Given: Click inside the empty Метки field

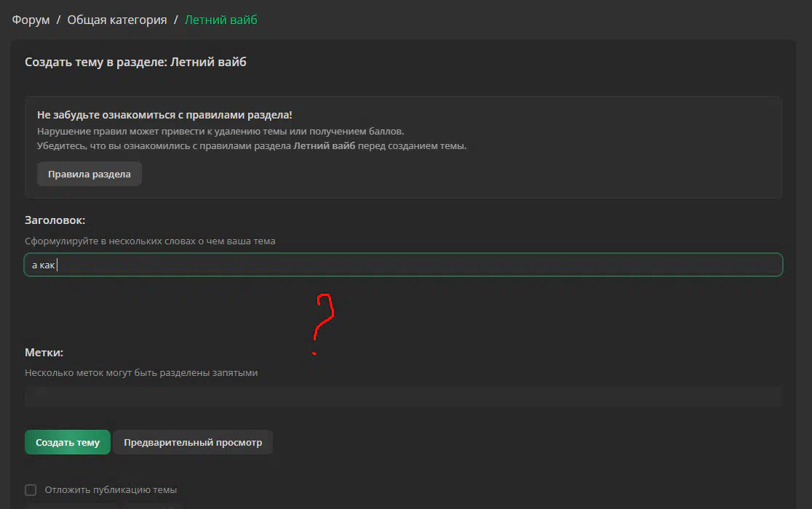Looking at the screenshot, I should coord(403,397).
